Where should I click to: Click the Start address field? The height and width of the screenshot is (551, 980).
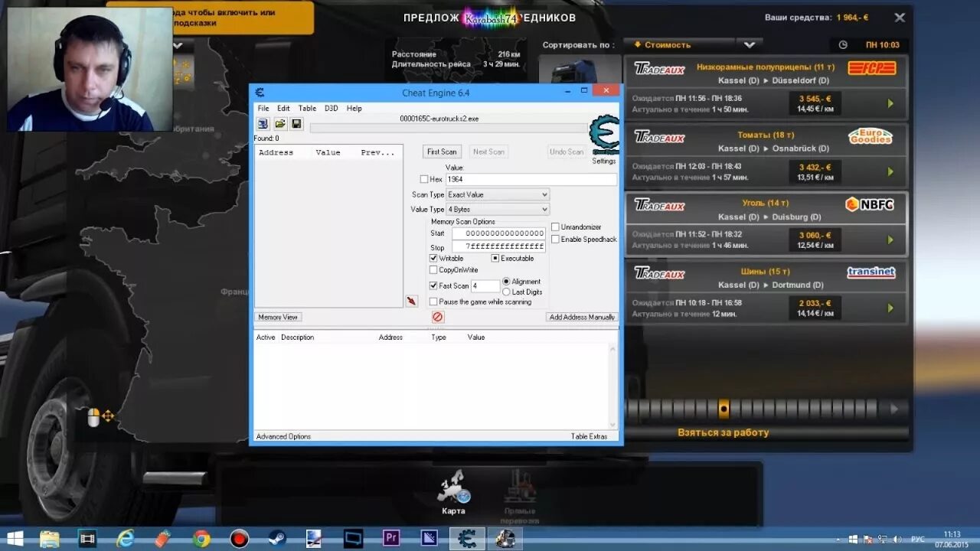click(x=498, y=233)
